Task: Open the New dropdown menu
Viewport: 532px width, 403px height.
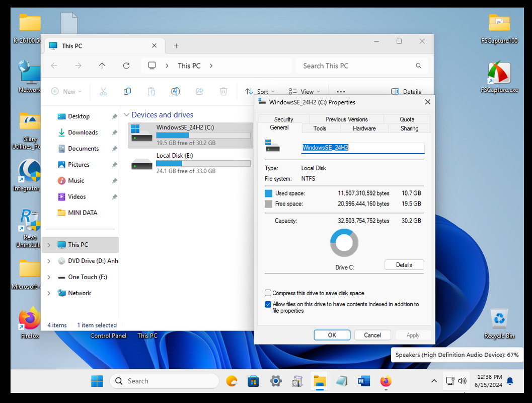Action: (66, 91)
